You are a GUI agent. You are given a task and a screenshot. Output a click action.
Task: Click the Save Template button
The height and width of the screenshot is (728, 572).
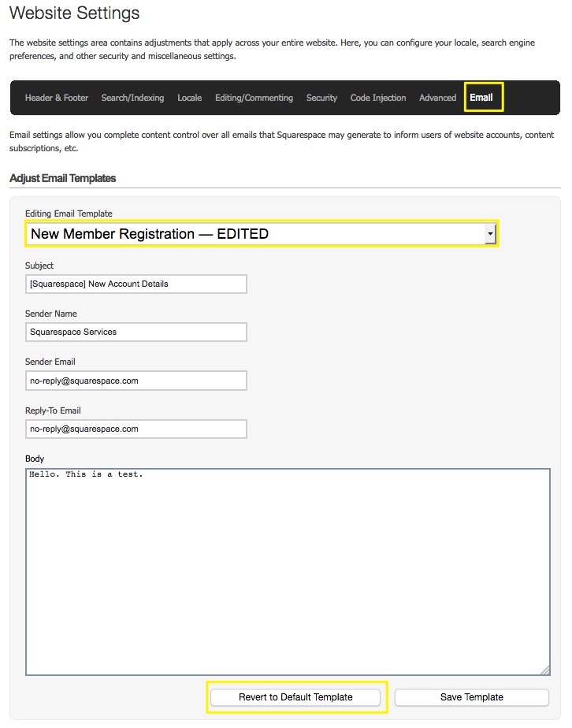point(471,697)
